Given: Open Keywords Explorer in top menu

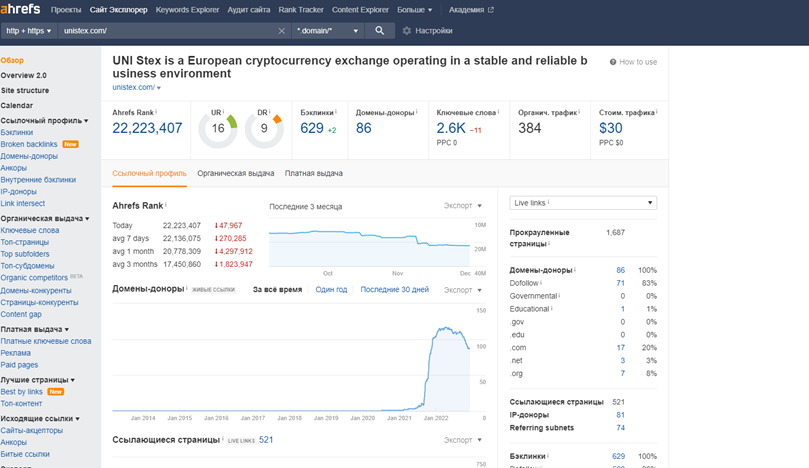Looking at the screenshot, I should coord(187,10).
